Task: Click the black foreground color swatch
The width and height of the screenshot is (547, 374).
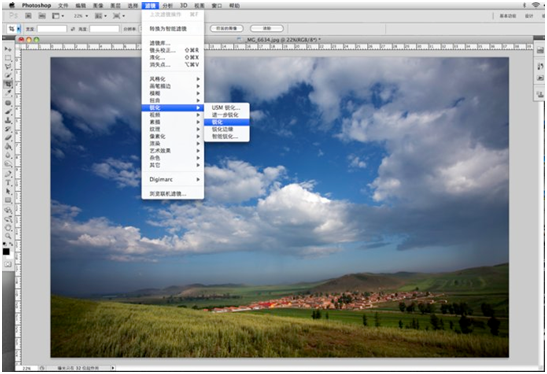Action: 6,252
